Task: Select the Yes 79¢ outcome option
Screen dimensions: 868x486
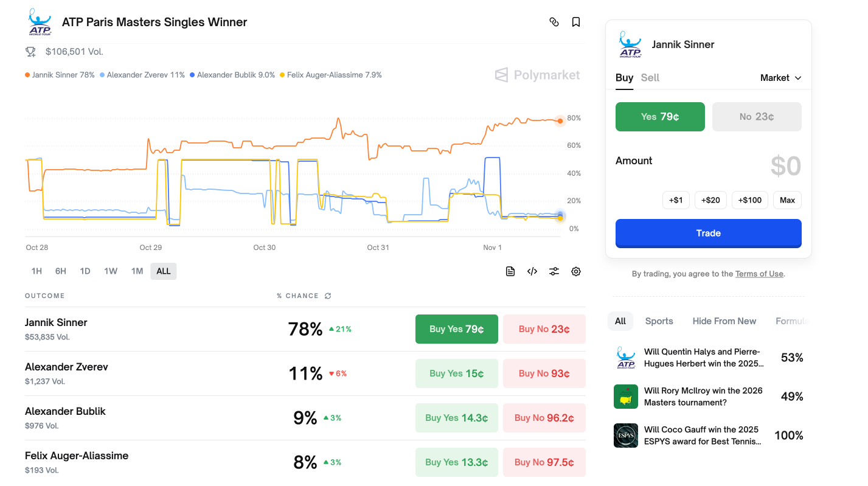Action: (660, 117)
